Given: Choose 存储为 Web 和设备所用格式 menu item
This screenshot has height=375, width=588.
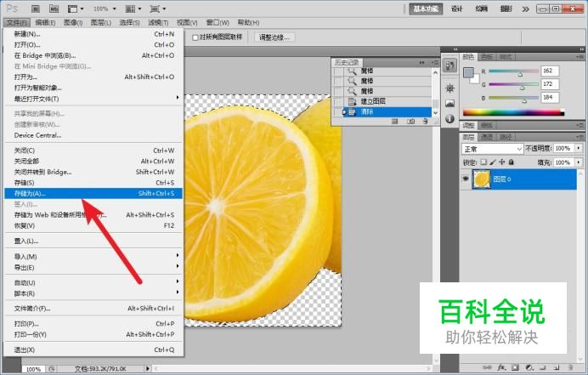Looking at the screenshot, I should (x=93, y=215).
